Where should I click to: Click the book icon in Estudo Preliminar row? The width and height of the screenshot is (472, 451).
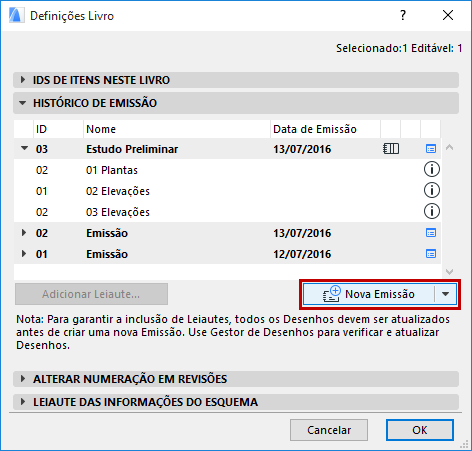click(x=391, y=149)
